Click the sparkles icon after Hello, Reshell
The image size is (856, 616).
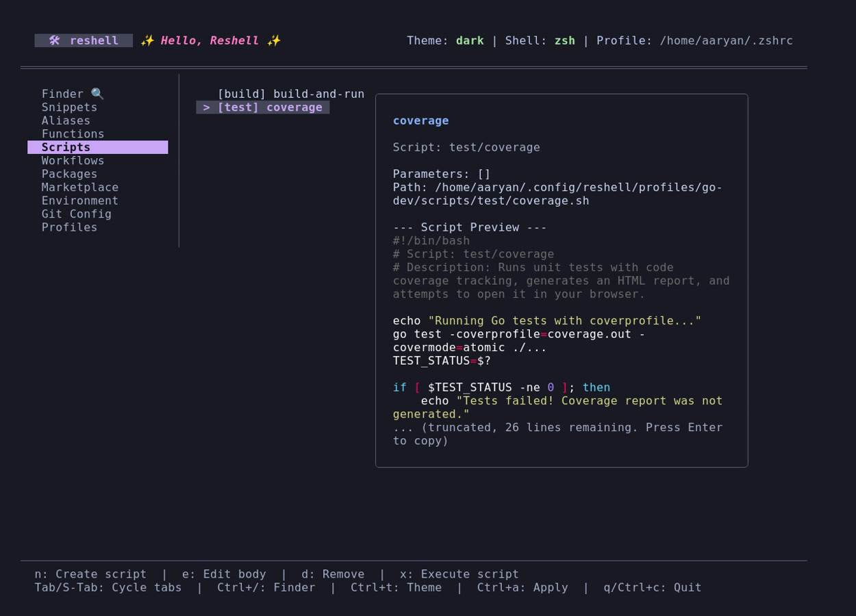[273, 40]
